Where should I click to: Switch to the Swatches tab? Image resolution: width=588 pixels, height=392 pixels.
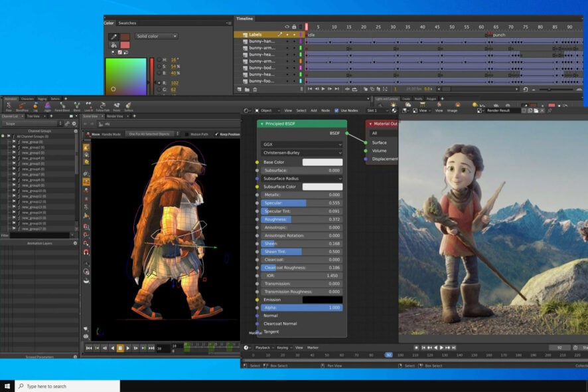pos(127,23)
